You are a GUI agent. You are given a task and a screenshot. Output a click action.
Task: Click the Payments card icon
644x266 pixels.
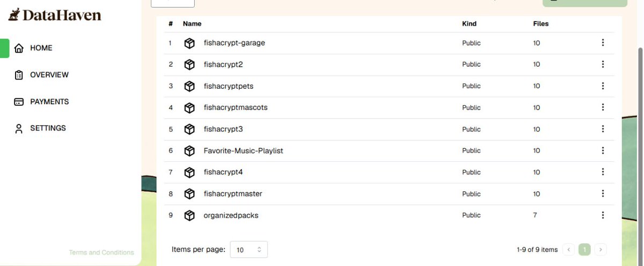[x=19, y=102]
